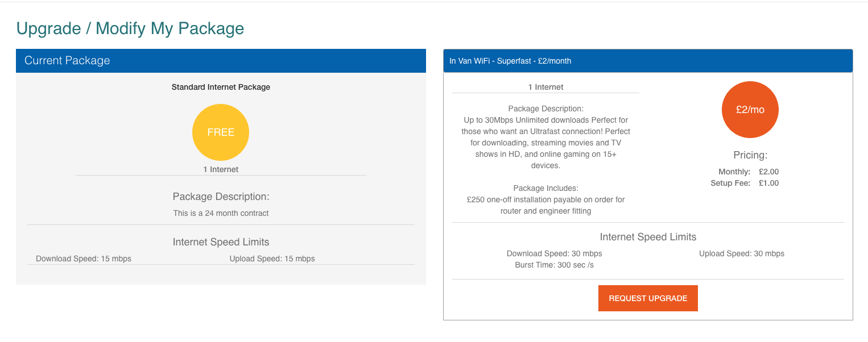
Task: Click the REQUEST UPGRADE button
Action: [x=647, y=298]
